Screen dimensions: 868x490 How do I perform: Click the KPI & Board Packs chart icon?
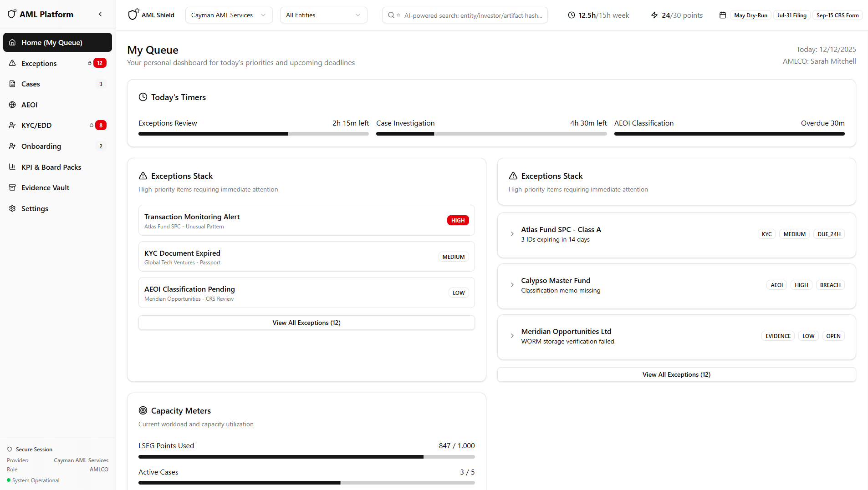13,167
